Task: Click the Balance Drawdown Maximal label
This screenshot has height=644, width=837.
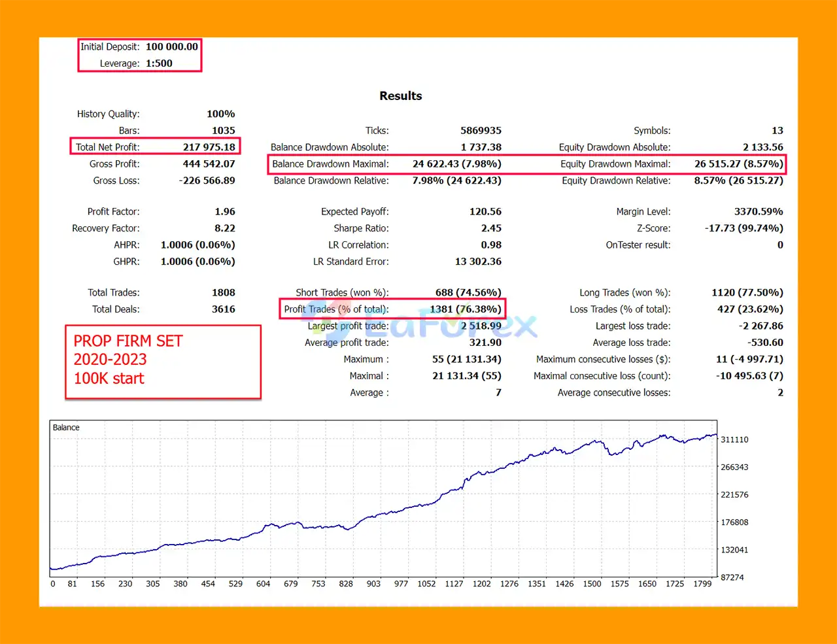Action: 330,164
